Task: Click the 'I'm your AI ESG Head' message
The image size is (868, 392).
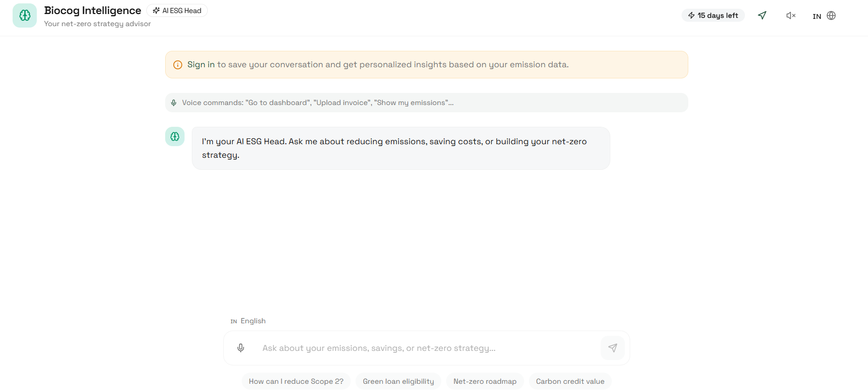Action: click(x=401, y=148)
